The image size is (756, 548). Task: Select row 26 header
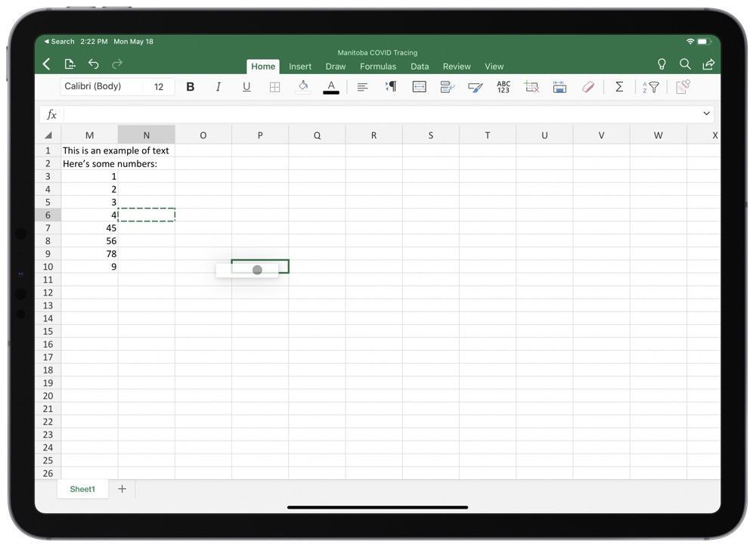click(x=48, y=473)
